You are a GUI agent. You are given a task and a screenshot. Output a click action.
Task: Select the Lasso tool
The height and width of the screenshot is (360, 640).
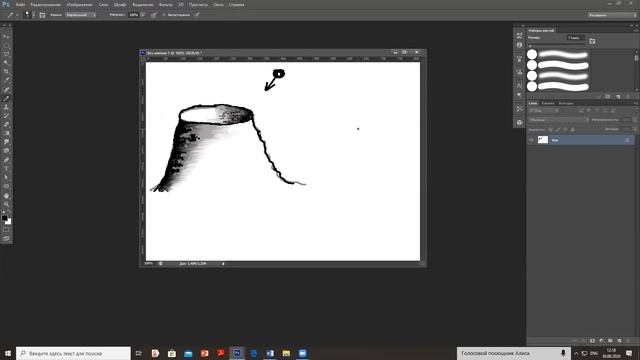click(6, 54)
